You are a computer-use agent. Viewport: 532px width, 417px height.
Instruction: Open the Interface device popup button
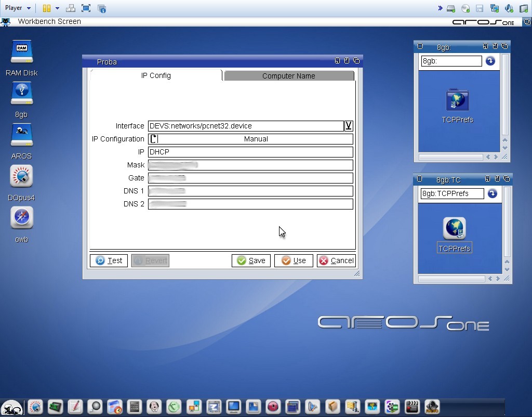coord(349,126)
